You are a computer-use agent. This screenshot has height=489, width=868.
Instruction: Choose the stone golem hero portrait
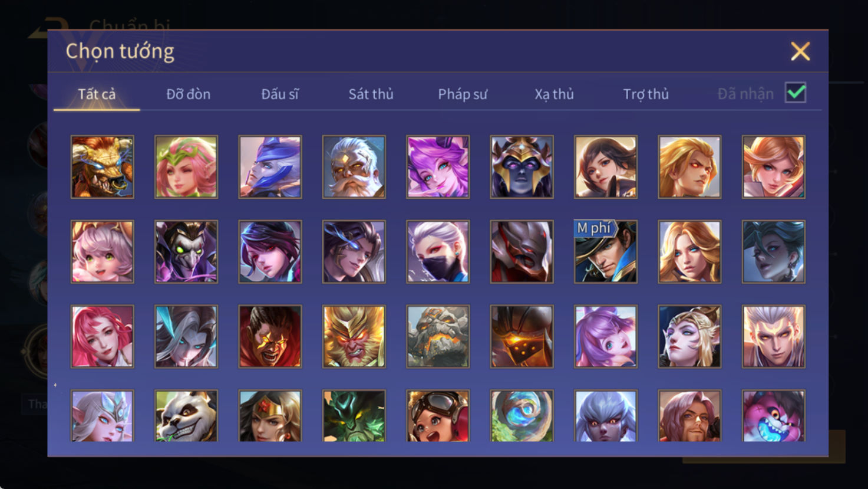point(438,337)
